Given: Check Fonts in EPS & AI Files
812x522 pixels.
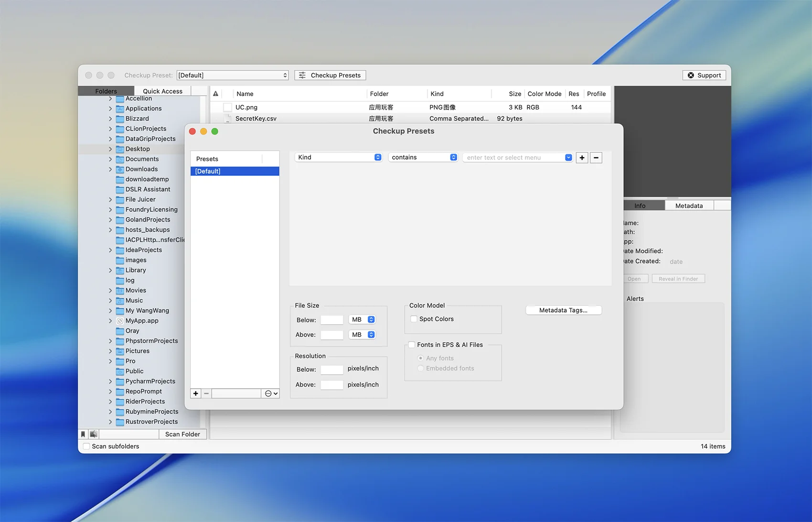Looking at the screenshot, I should pos(412,345).
